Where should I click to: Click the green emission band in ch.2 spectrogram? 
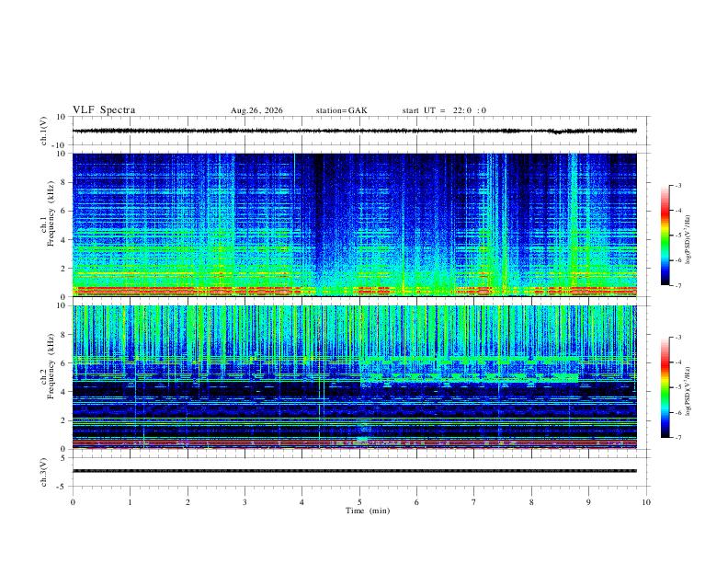469,370
